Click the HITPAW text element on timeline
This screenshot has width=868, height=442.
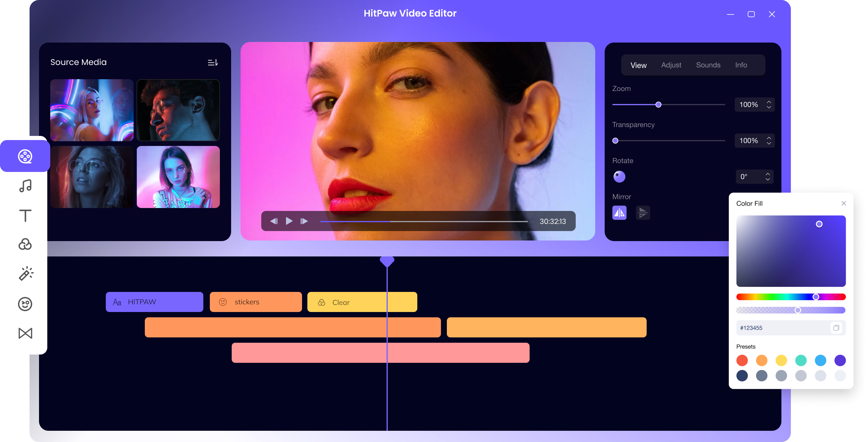click(155, 302)
